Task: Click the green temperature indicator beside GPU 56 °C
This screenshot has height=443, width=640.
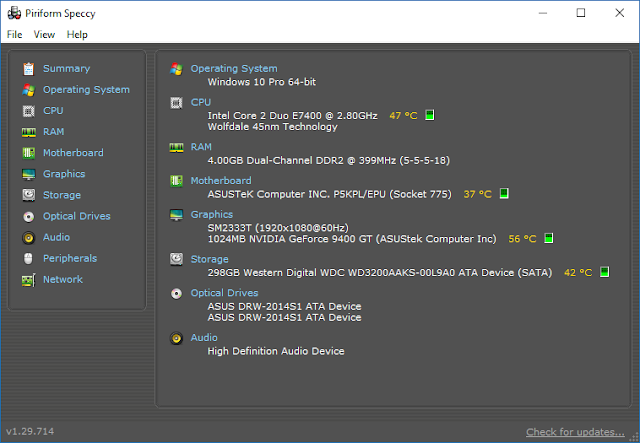Action: 549,238
